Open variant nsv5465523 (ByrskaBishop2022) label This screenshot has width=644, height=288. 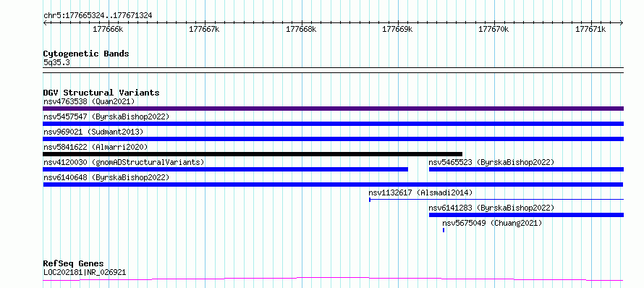point(491,162)
